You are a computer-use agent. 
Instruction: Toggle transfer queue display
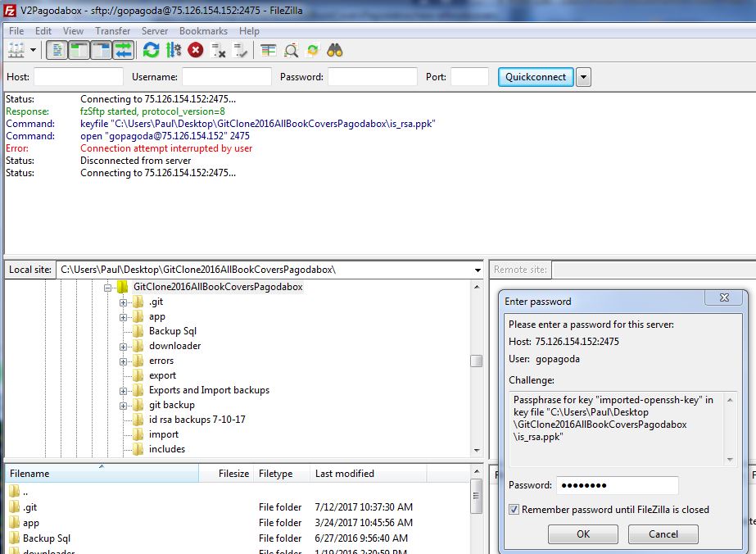(x=124, y=50)
